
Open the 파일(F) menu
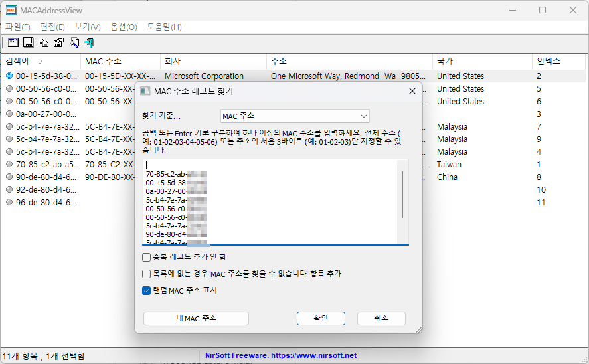click(x=18, y=27)
